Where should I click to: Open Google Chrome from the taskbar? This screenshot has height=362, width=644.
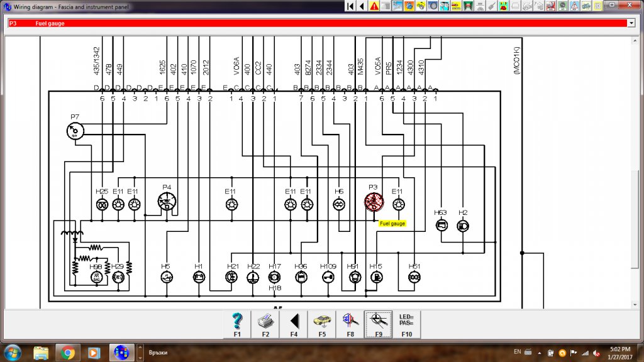coord(68,353)
